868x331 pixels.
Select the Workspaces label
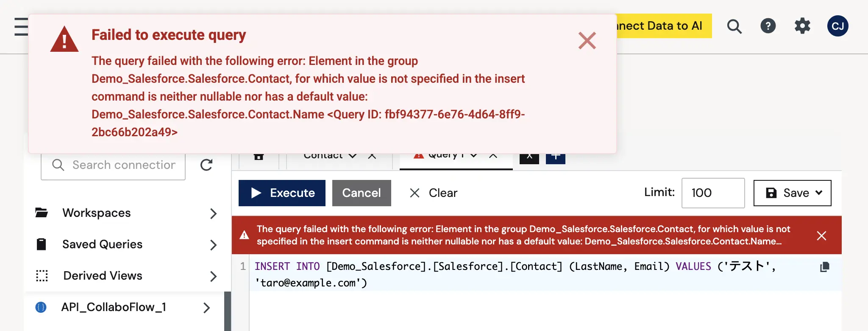[97, 213]
